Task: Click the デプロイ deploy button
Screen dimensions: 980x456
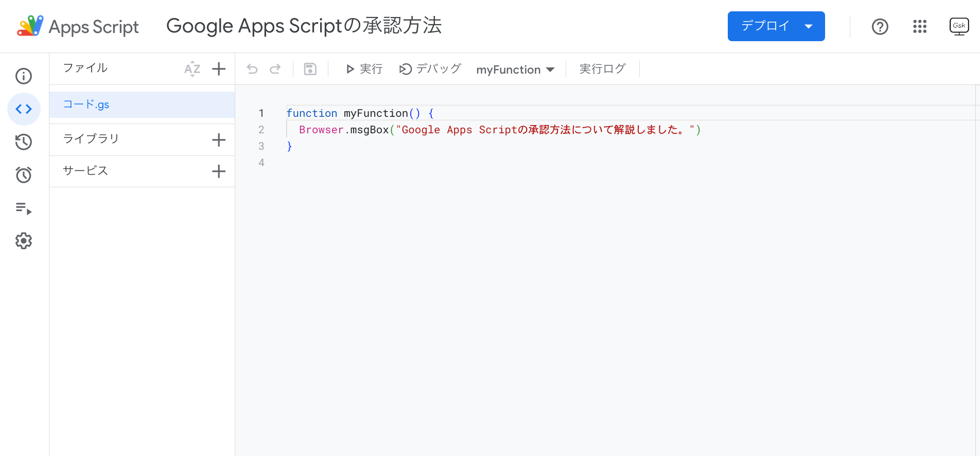Action: tap(776, 26)
